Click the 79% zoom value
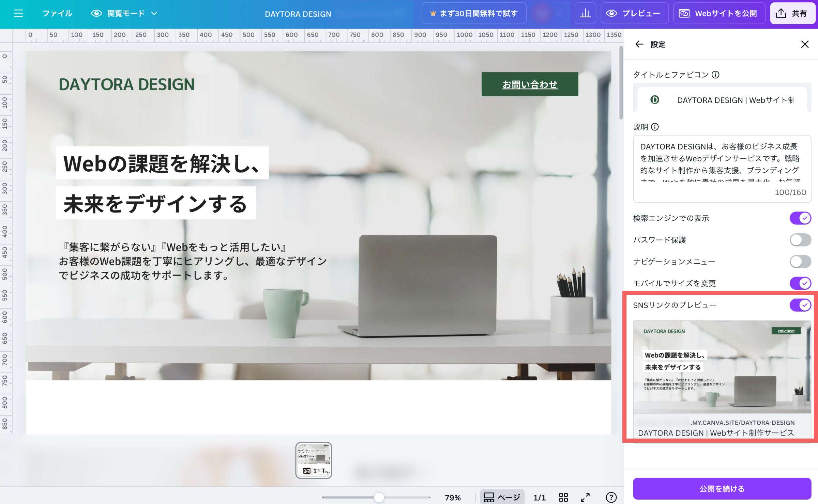This screenshot has height=504, width=818. (x=453, y=498)
